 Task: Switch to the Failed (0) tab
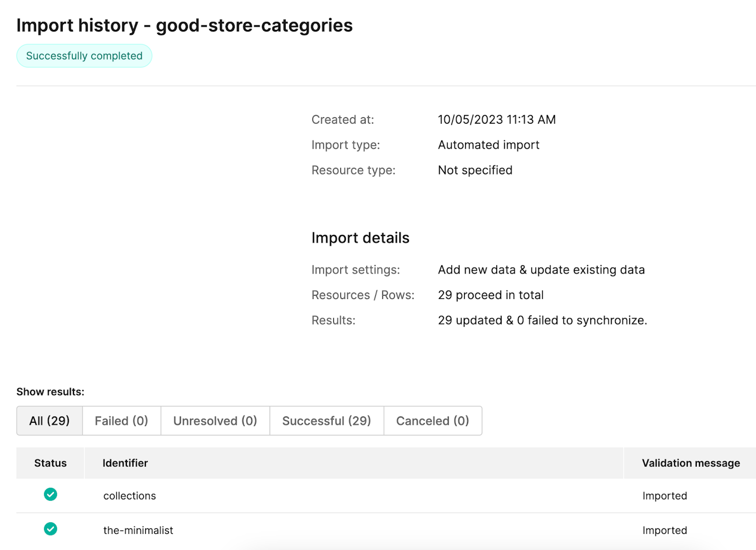tap(121, 421)
